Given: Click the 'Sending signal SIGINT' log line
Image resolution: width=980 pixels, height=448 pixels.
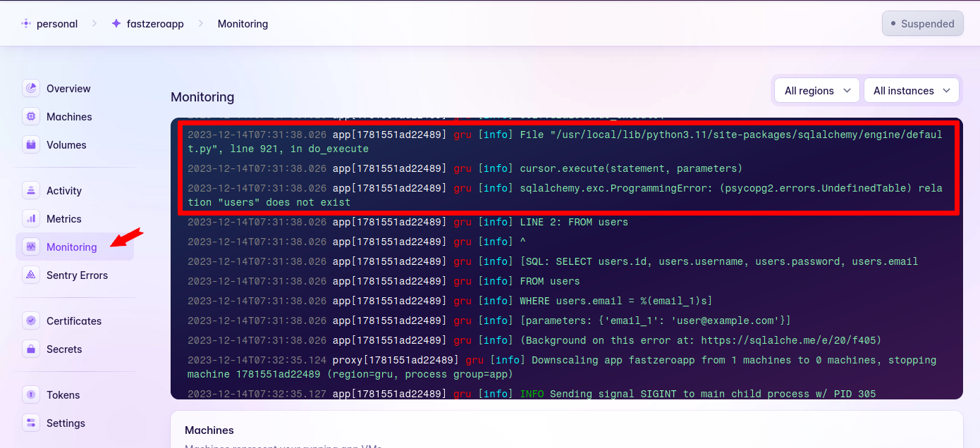Looking at the screenshot, I should coord(532,394).
